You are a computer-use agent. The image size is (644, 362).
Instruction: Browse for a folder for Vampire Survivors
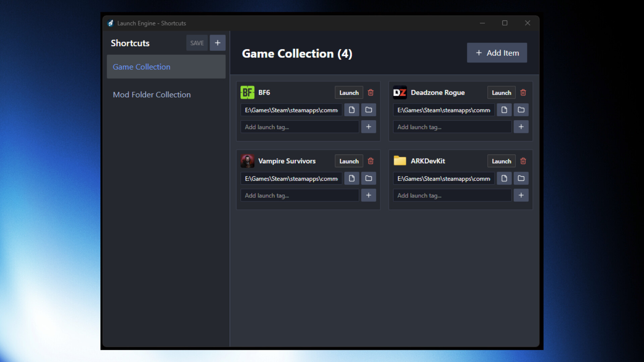pos(369,178)
